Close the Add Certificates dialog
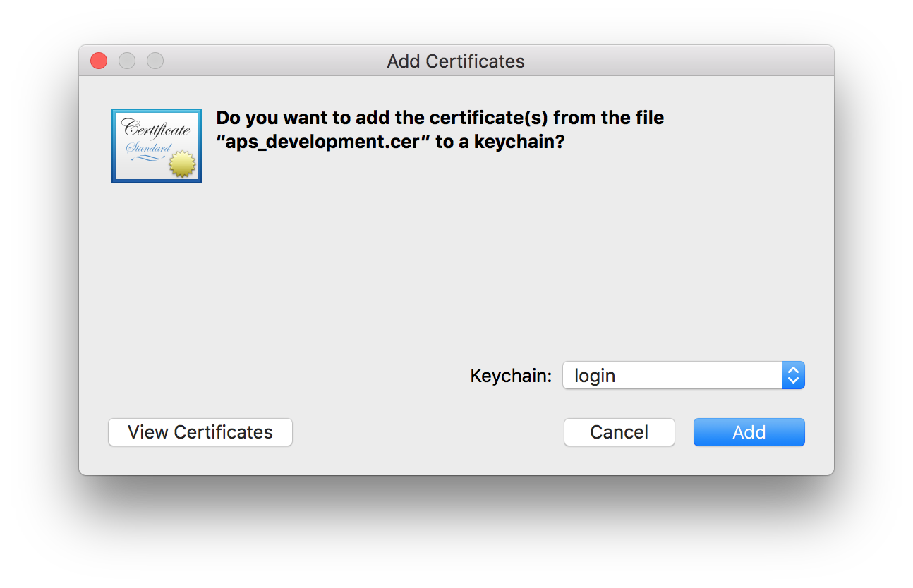Screen dimensions: 913x588 click(99, 61)
